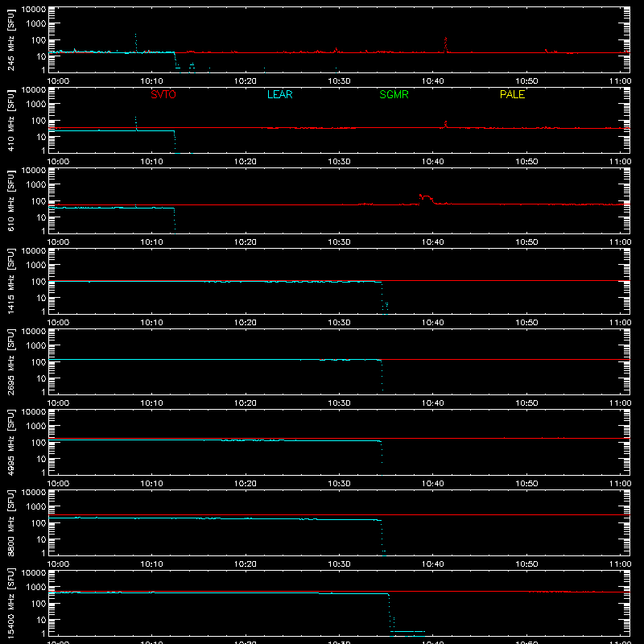The width and height of the screenshot is (644, 644).
Task: Click the 10:00 time label under 1415 MHz plot
Action: coord(58,323)
